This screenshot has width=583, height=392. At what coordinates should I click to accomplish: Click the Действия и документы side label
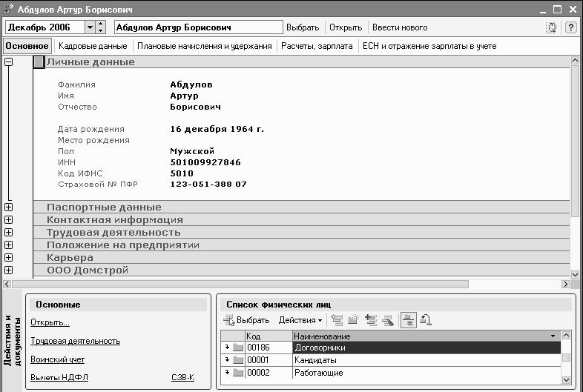coord(13,341)
